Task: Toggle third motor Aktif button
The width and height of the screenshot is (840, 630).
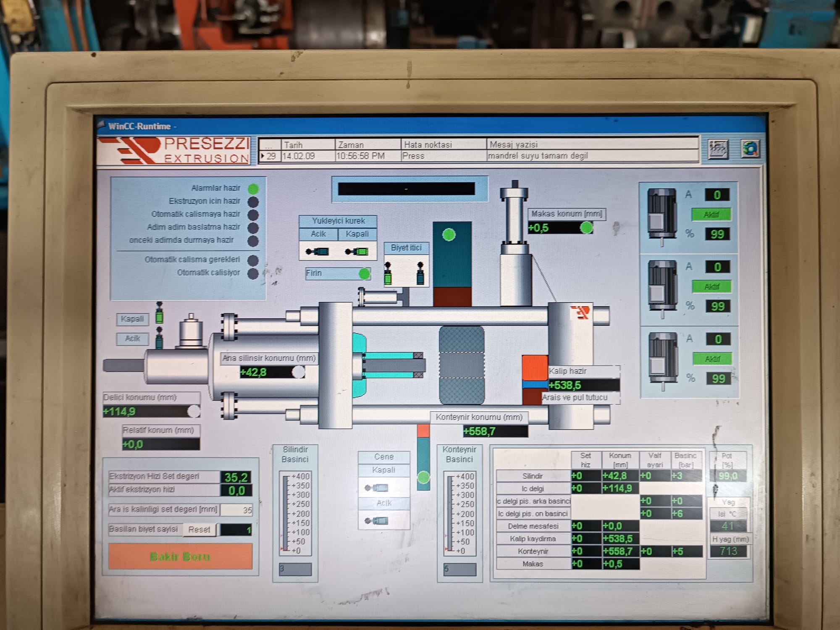Action: [x=712, y=359]
